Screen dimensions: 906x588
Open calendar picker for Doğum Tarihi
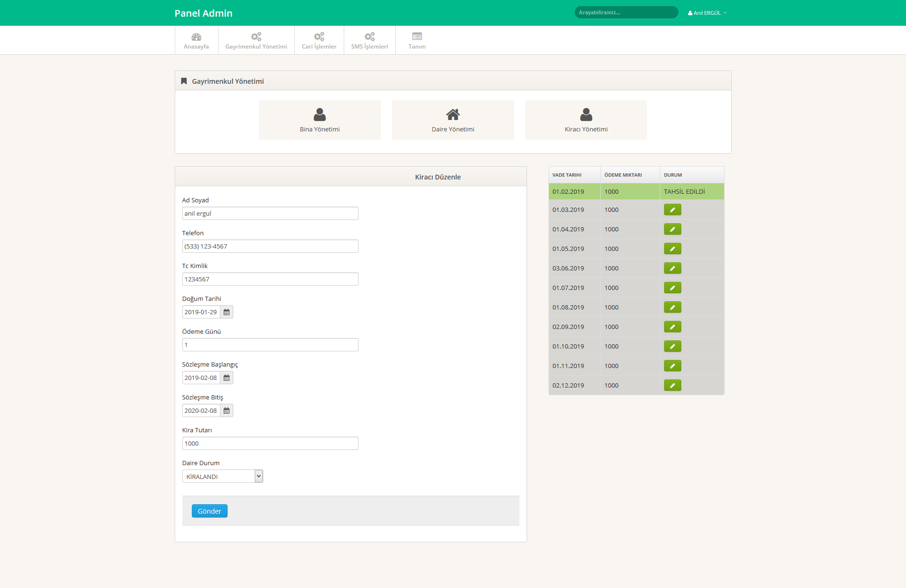[227, 312]
